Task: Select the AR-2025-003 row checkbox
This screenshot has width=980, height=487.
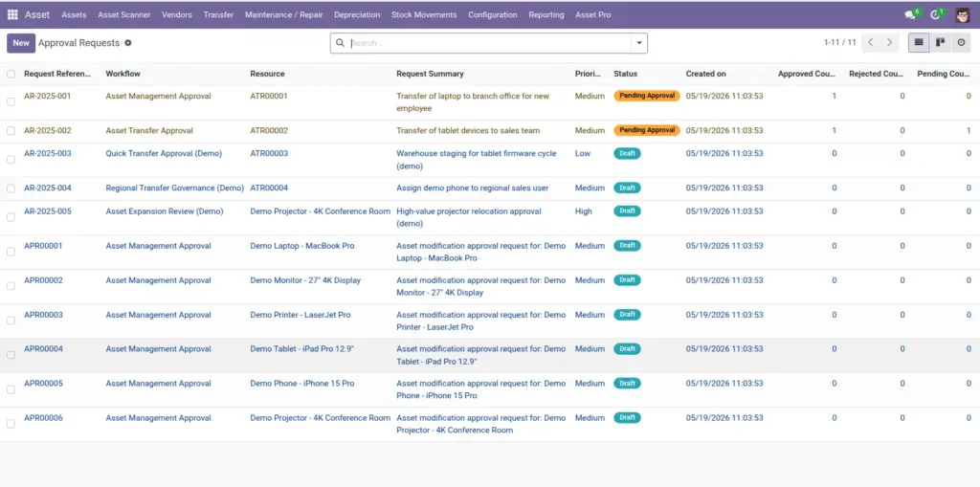Action: tap(11, 160)
